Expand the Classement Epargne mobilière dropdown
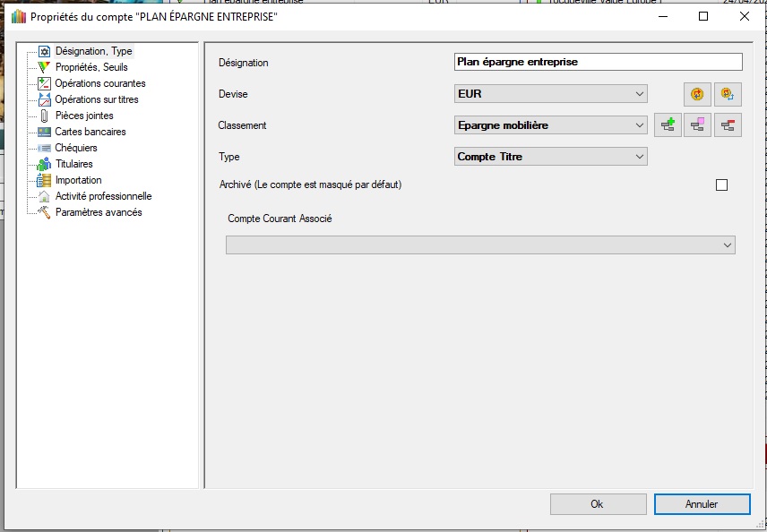The image size is (767, 532). [551, 125]
